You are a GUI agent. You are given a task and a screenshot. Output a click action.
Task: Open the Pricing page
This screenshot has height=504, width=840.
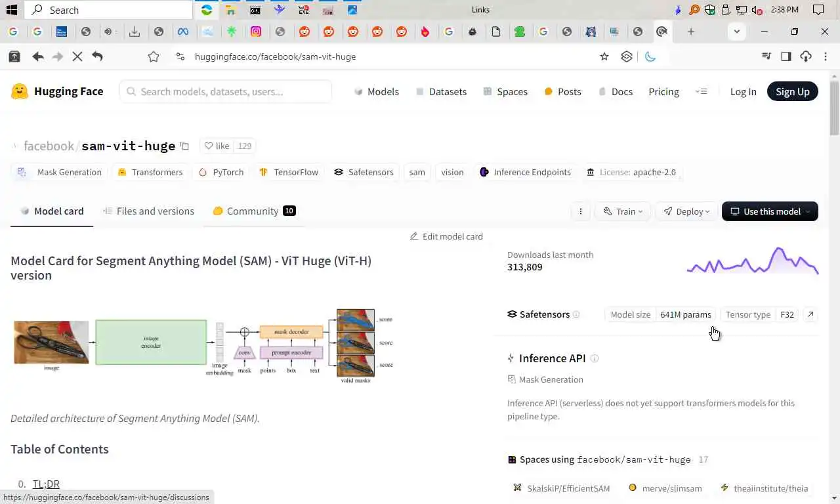[663, 91]
